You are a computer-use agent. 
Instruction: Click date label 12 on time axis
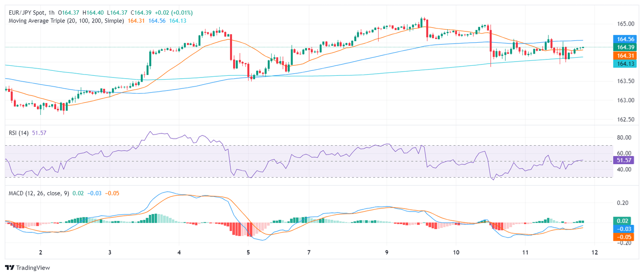click(x=593, y=253)
